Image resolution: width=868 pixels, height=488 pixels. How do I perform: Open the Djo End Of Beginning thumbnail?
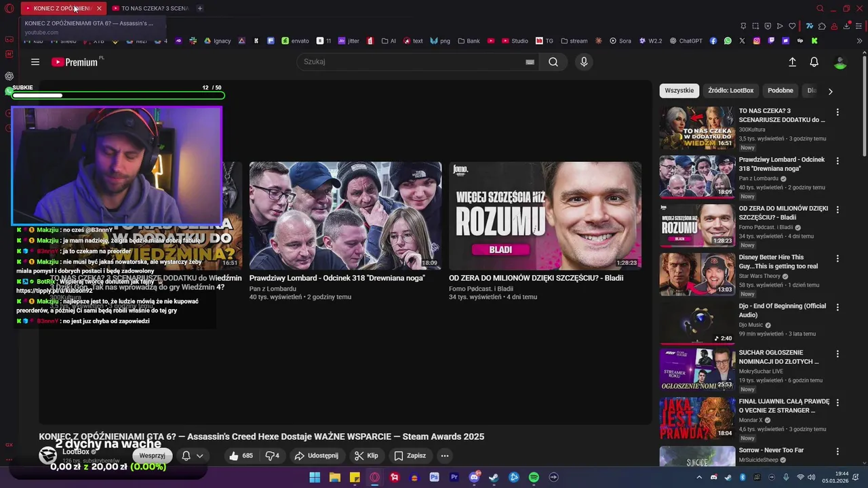tap(697, 323)
